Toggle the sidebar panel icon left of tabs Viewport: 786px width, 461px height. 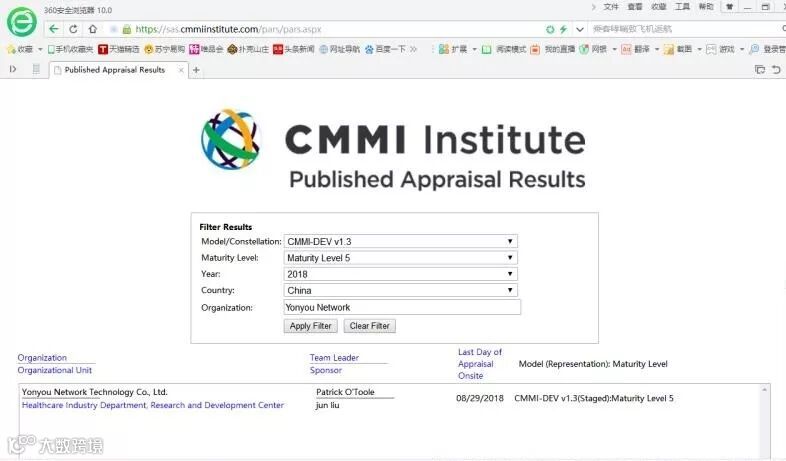(13, 69)
